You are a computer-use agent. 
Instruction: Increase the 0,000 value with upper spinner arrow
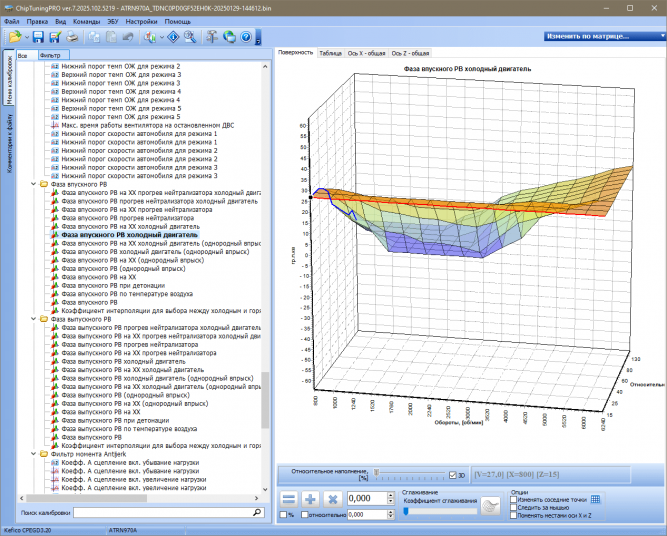tap(391, 496)
